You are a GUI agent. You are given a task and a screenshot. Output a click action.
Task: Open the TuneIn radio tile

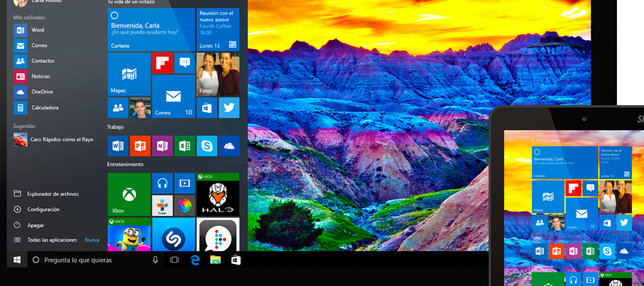(x=162, y=205)
